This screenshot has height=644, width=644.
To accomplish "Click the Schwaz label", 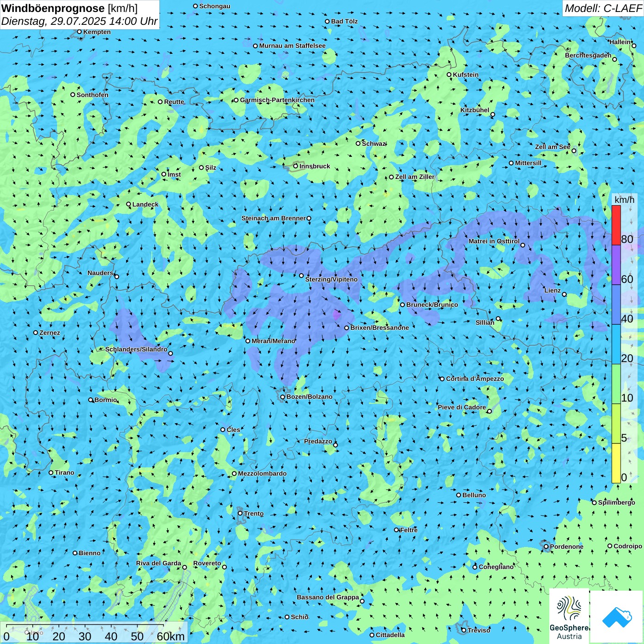I will 374,144.
